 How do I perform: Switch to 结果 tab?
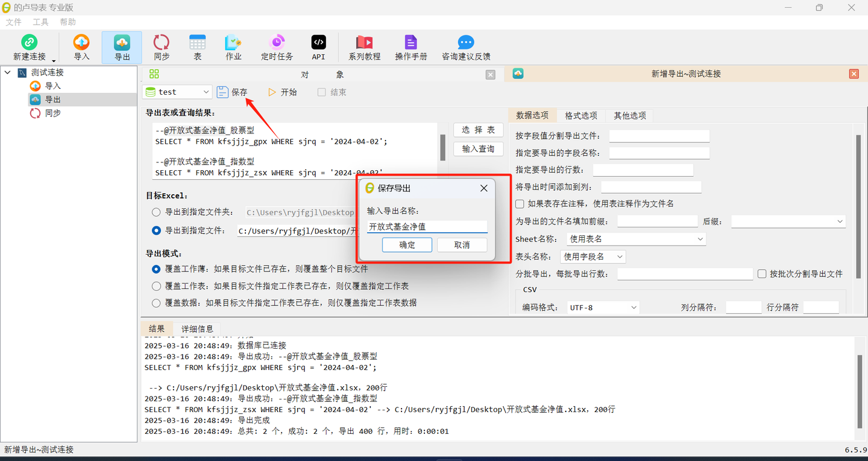point(157,328)
